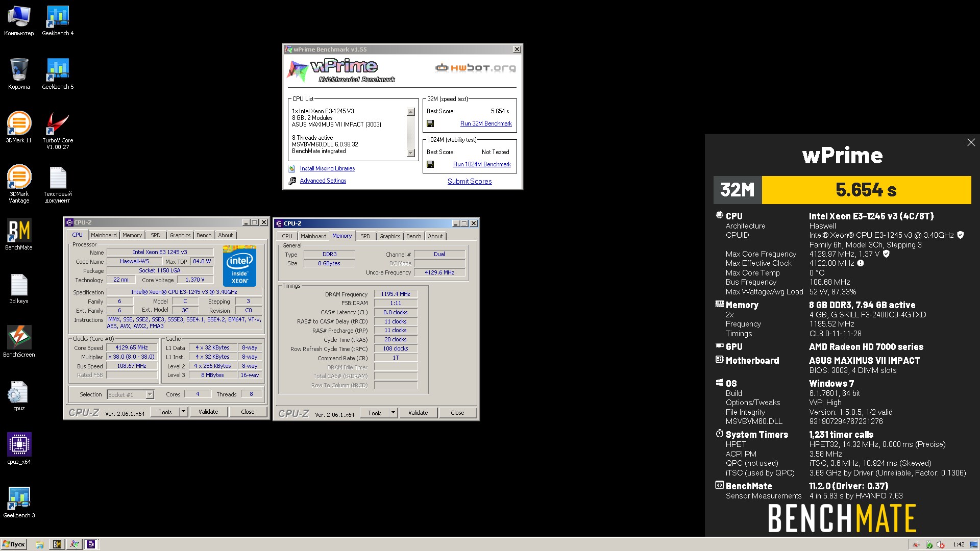
Task: Launch the Geekbench 3 desktop shortcut
Action: [x=19, y=503]
